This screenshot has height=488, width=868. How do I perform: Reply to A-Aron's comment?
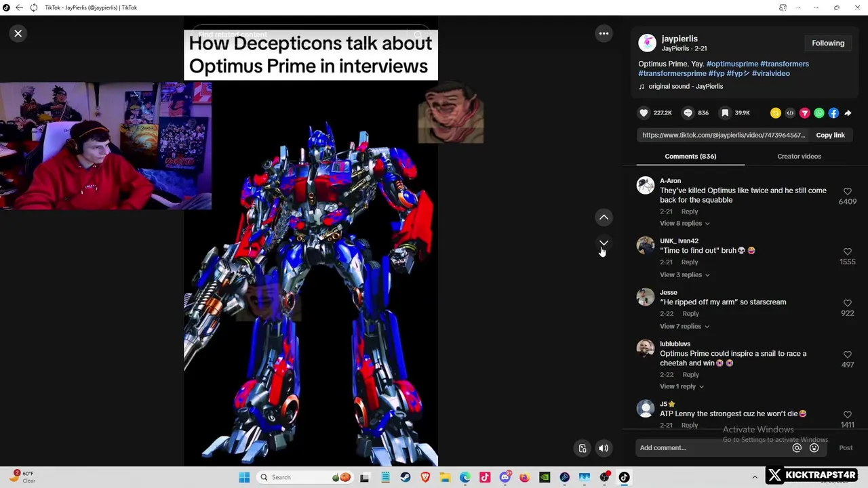point(689,211)
